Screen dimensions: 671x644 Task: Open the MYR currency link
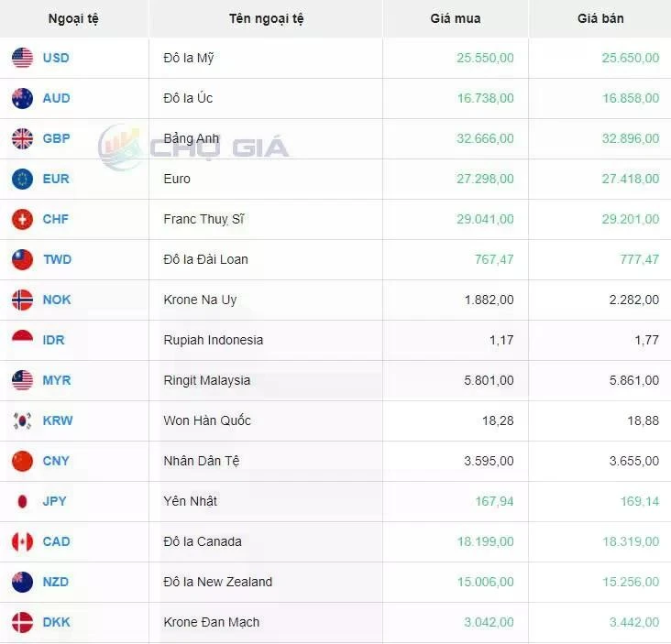[57, 380]
